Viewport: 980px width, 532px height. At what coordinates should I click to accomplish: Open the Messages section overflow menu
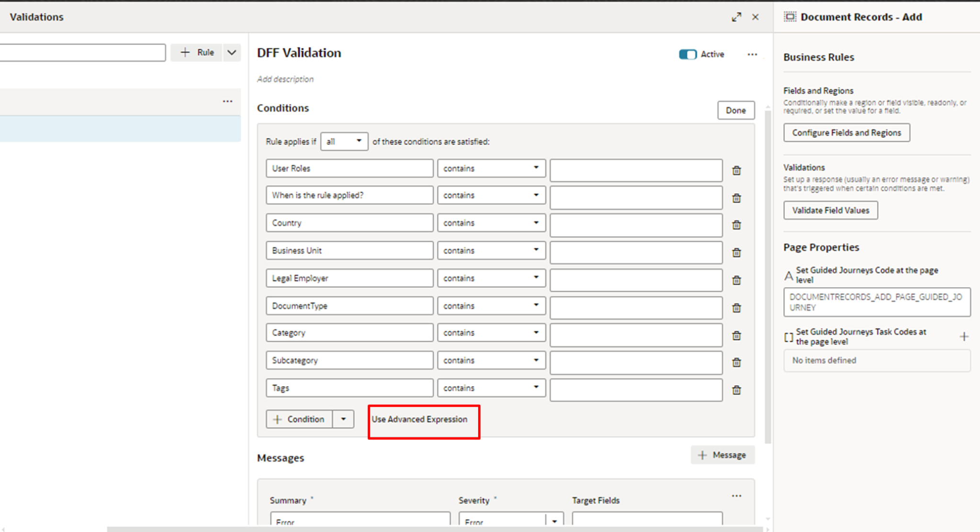point(736,496)
